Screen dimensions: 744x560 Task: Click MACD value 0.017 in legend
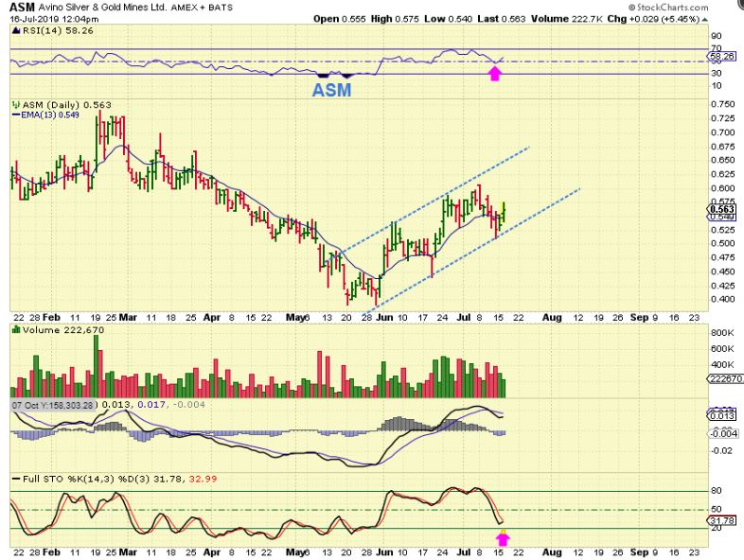coord(151,405)
